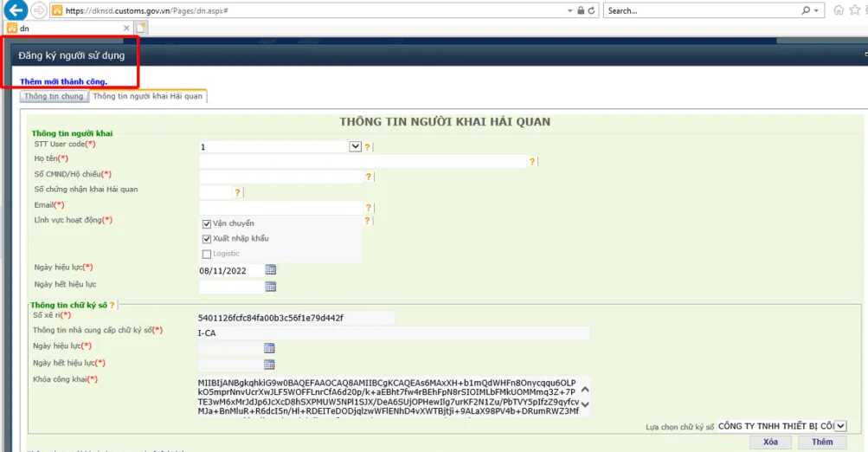
Task: Open the Lựa chọn chữ ký số dropdown
Action: [x=840, y=426]
